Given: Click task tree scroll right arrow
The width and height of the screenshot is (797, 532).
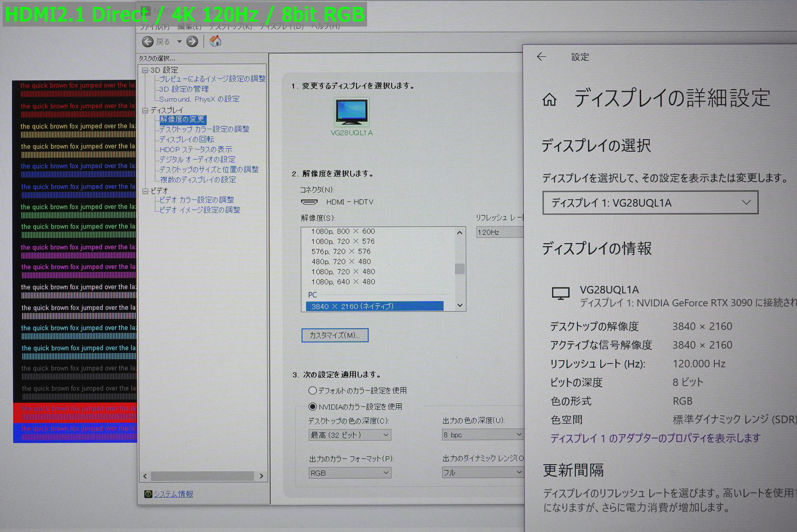Looking at the screenshot, I should [261, 476].
